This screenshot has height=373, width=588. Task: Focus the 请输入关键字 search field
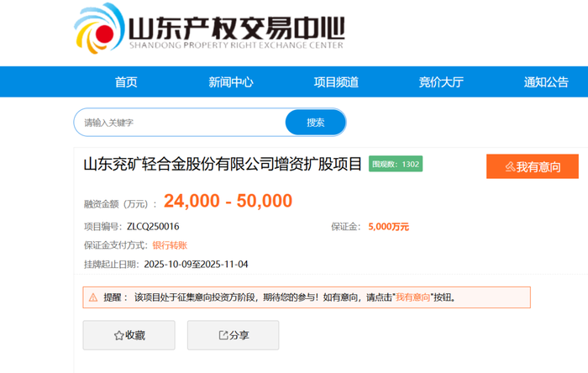tap(180, 123)
